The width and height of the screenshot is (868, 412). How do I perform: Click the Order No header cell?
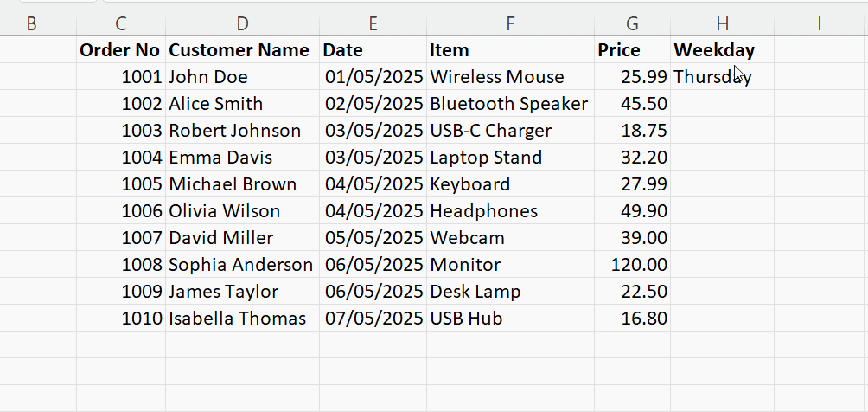click(121, 50)
